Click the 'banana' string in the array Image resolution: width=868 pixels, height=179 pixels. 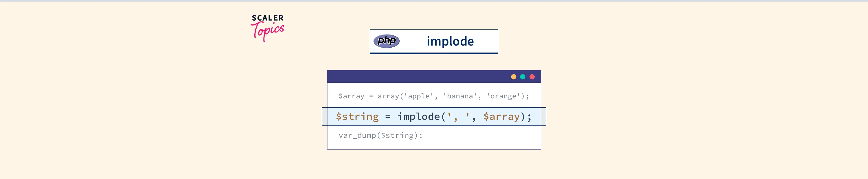click(460, 96)
